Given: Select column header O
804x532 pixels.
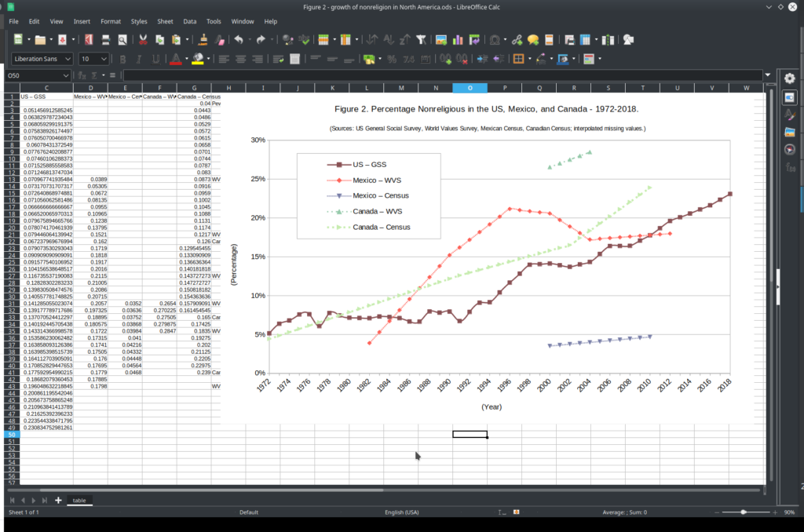Looking at the screenshot, I should (470, 88).
